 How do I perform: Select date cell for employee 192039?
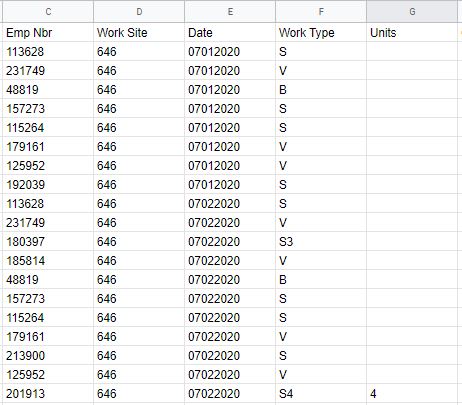(230, 184)
